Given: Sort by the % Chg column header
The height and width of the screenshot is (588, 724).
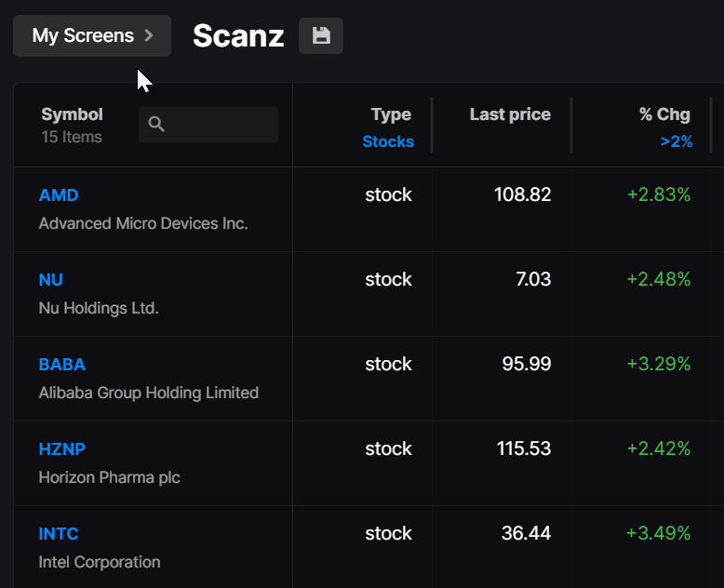Looking at the screenshot, I should point(664,114).
